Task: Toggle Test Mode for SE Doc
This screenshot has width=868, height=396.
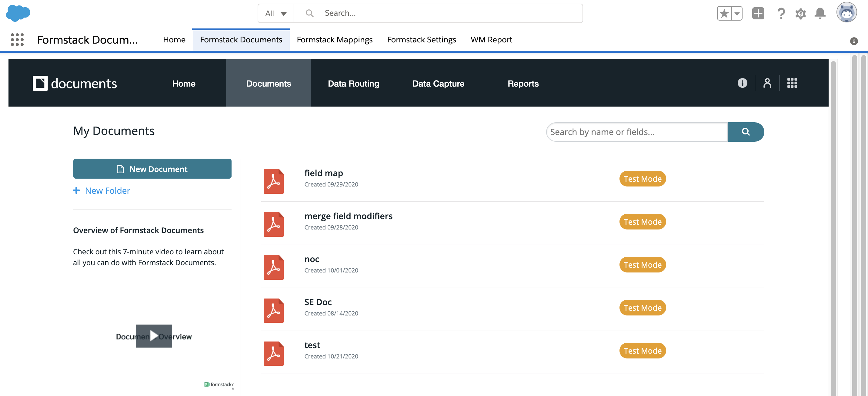Action: coord(642,308)
